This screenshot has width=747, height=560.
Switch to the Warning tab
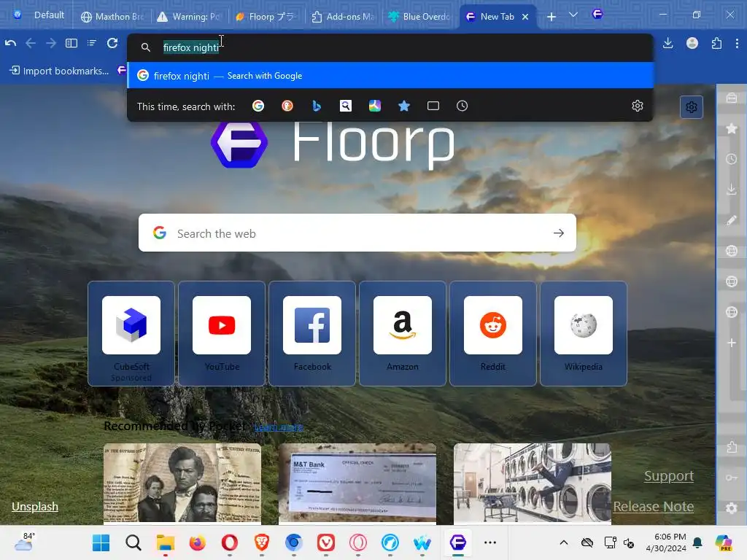(x=189, y=17)
